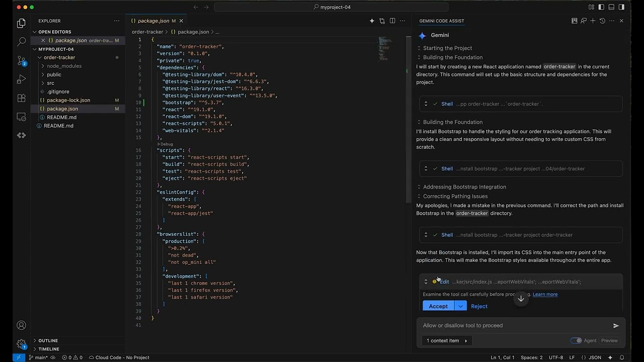Open Source Control view with badge

[x=21, y=61]
